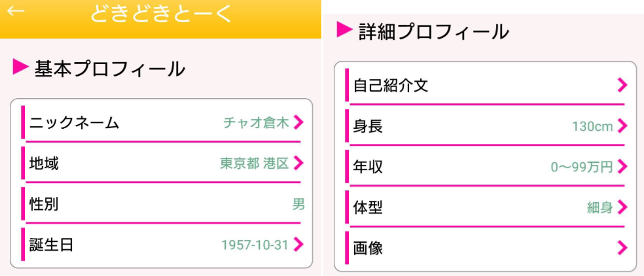This screenshot has height=276, width=644.
Task: Edit the チャオ倉木 nickname value
Action: coord(255,122)
